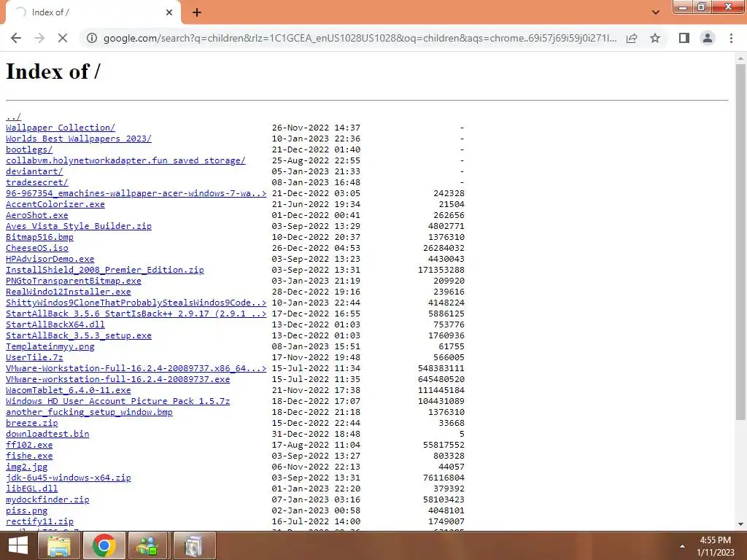This screenshot has width=747, height=560.
Task: Download libEGL.dll
Action: [x=32, y=489]
